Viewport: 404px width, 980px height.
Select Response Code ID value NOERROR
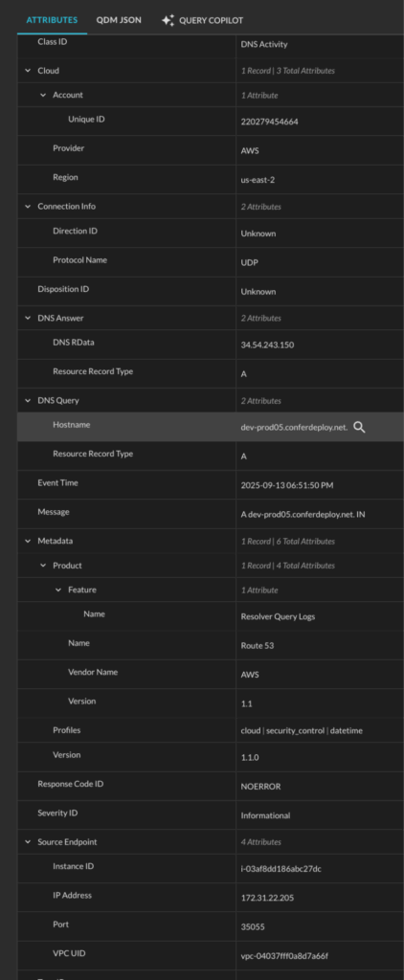[x=260, y=787]
